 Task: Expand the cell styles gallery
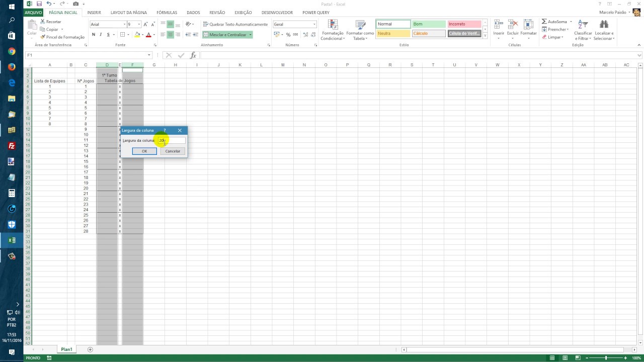[x=485, y=36]
